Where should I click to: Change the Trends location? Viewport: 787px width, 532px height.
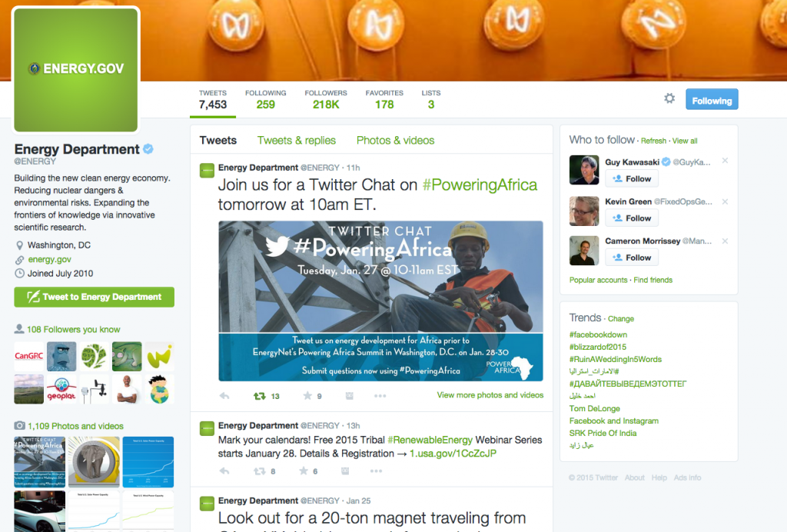pos(621,319)
